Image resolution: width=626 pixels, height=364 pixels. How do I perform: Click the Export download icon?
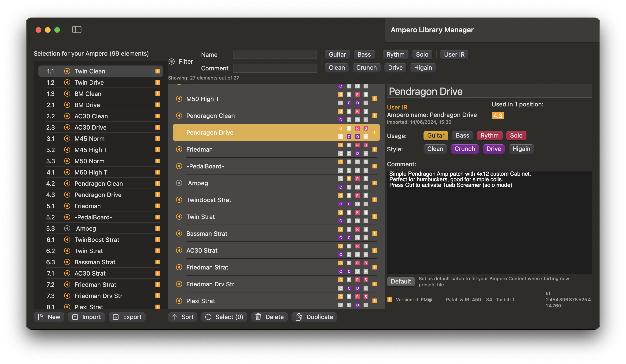point(116,317)
